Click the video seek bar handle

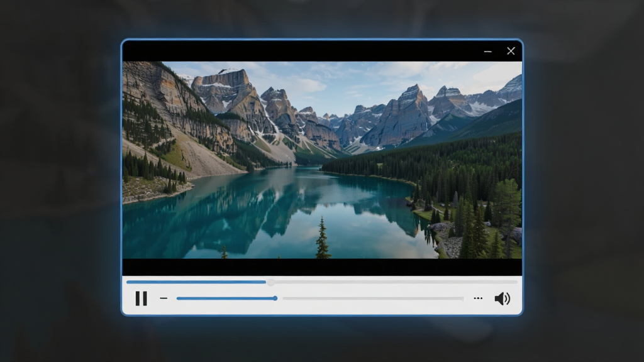pyautogui.click(x=270, y=282)
